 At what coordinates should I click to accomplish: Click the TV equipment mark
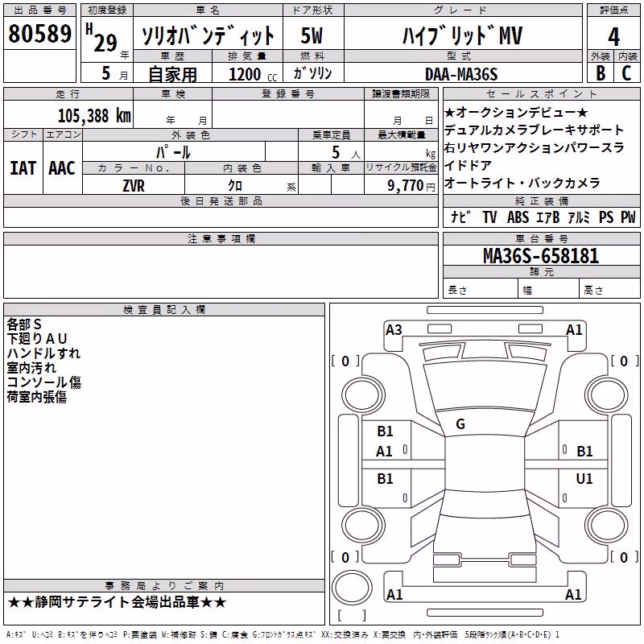489,217
